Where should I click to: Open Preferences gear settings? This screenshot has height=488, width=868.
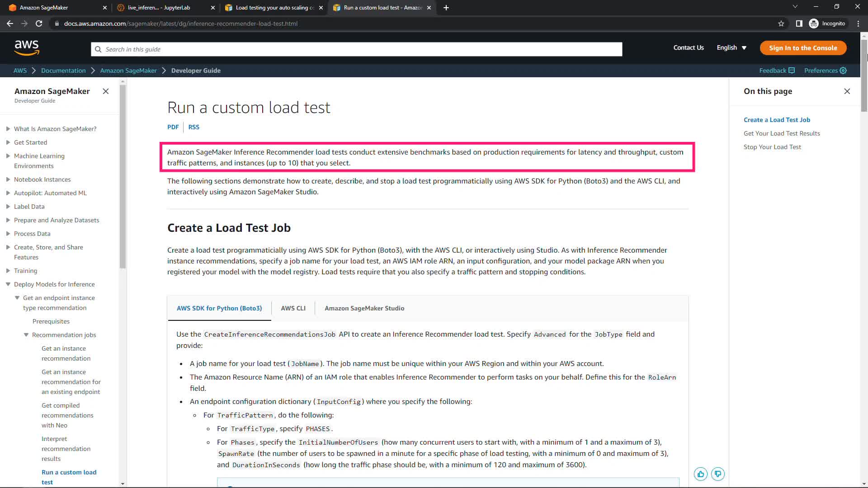point(843,70)
